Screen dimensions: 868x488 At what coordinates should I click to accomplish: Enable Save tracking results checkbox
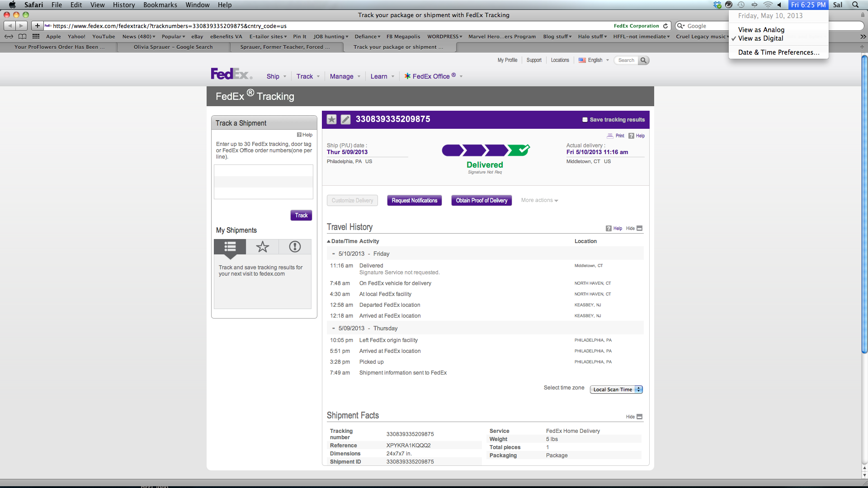point(585,120)
